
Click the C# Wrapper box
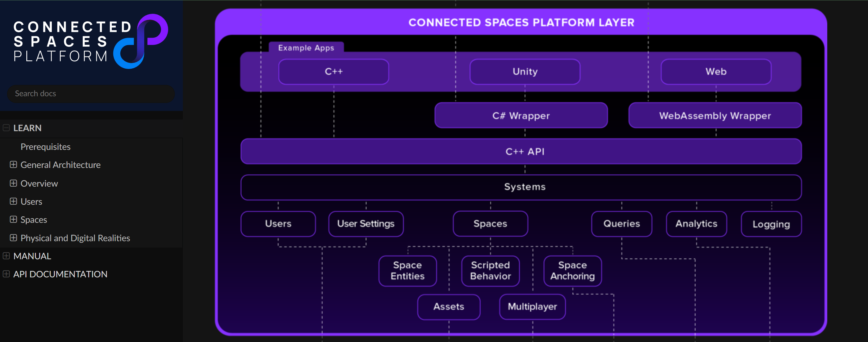(x=521, y=115)
